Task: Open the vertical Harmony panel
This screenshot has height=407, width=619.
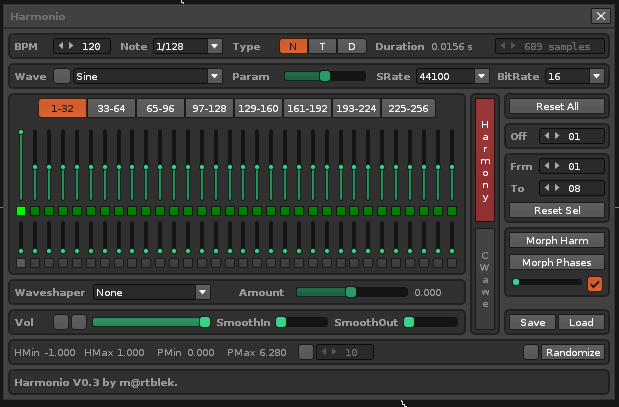Action: point(485,160)
